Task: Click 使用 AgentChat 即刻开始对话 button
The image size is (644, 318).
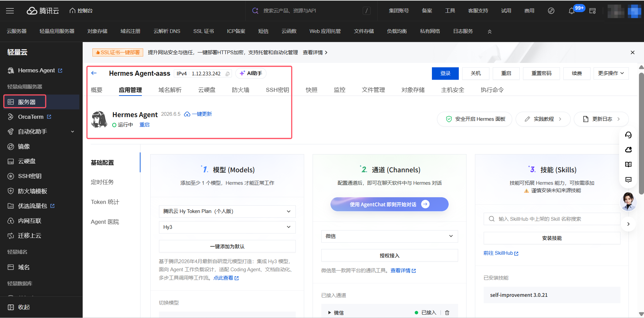Action: 390,204
